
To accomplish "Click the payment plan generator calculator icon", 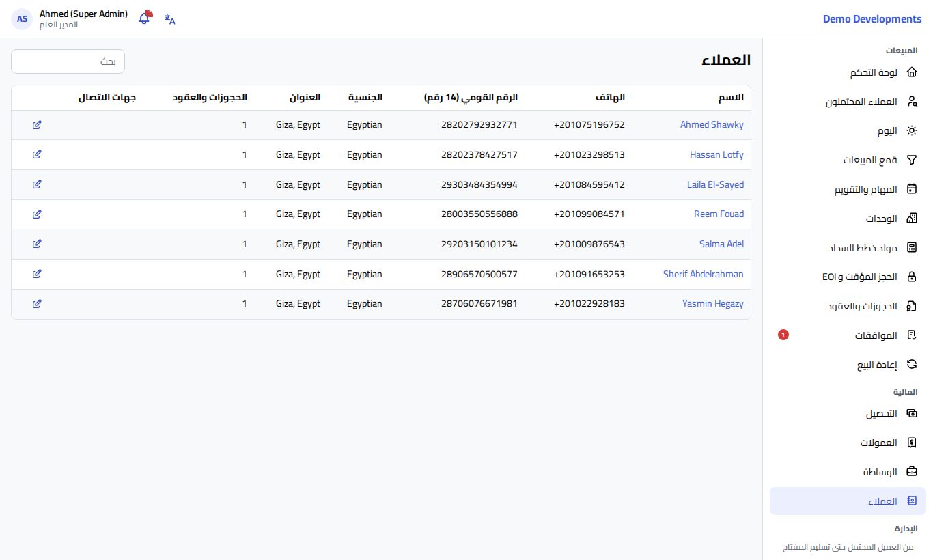I will (911, 247).
